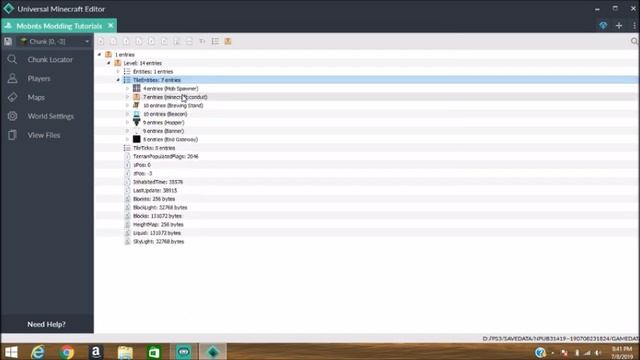
Task: Click the Beacon icon in tree
Action: click(137, 114)
